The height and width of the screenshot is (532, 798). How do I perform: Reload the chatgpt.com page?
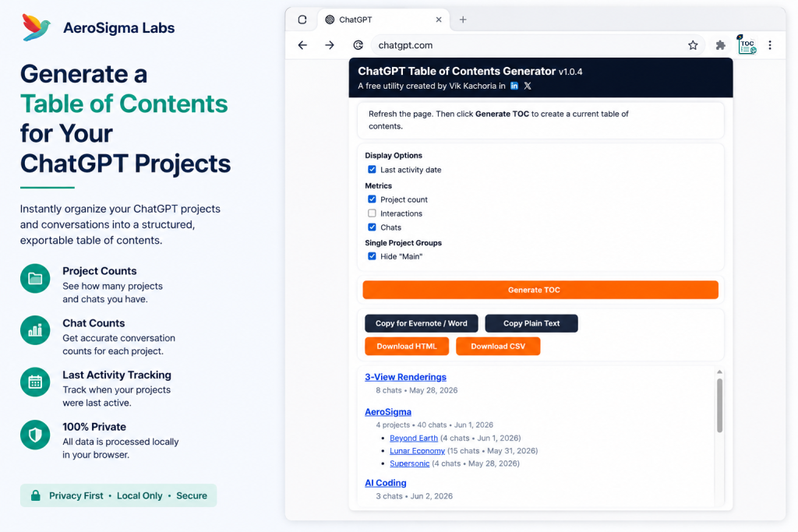pos(358,45)
